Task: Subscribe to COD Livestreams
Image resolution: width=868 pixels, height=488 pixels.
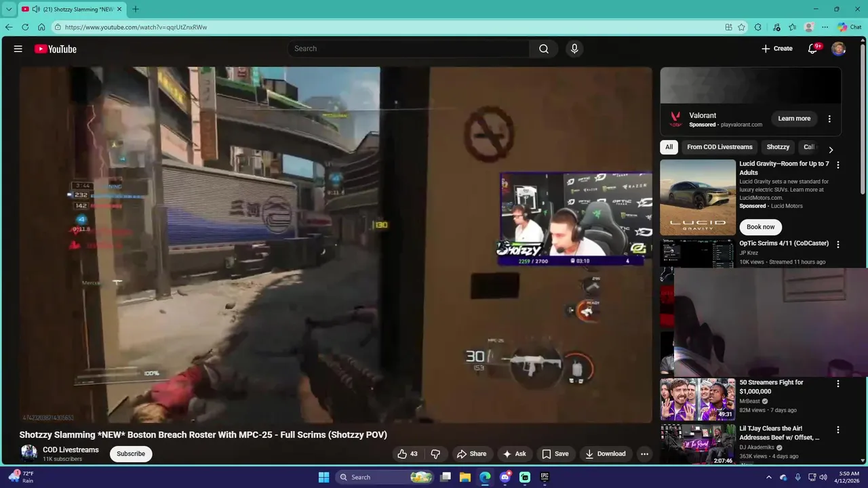Action: pos(131,454)
